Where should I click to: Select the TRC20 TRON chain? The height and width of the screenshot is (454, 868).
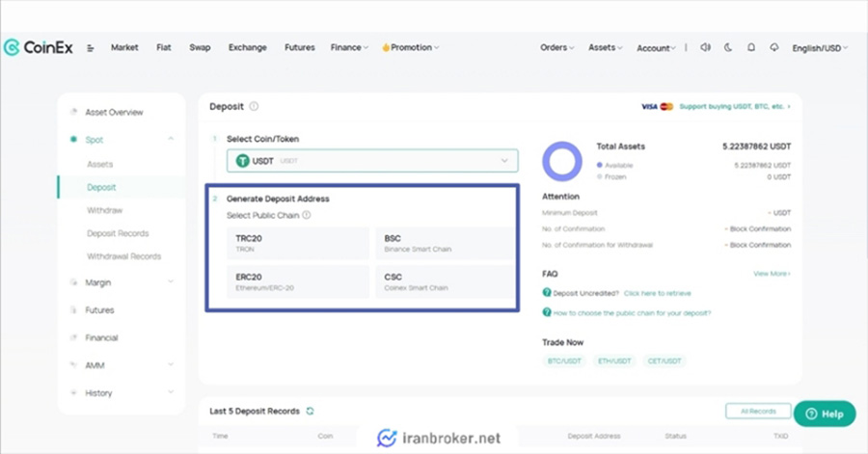[x=298, y=243]
